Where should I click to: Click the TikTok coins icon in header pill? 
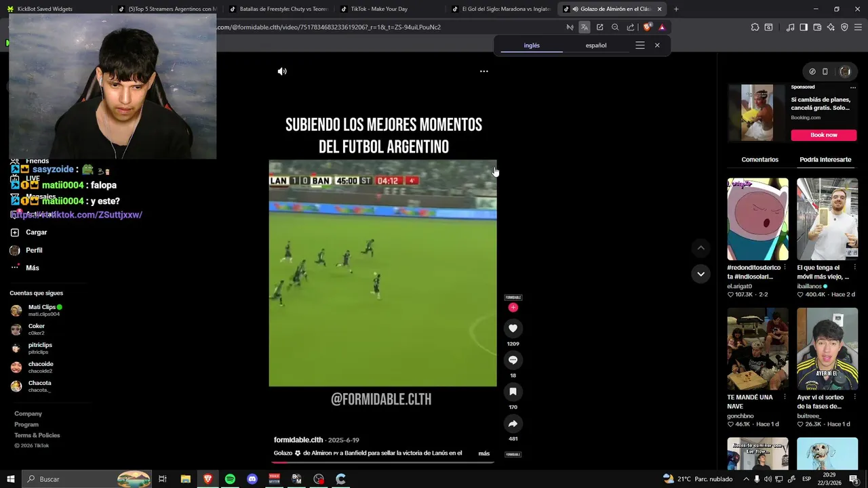(812, 71)
